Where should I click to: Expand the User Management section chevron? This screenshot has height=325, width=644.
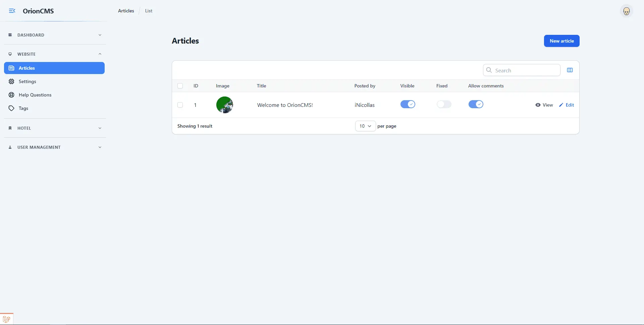tap(100, 147)
